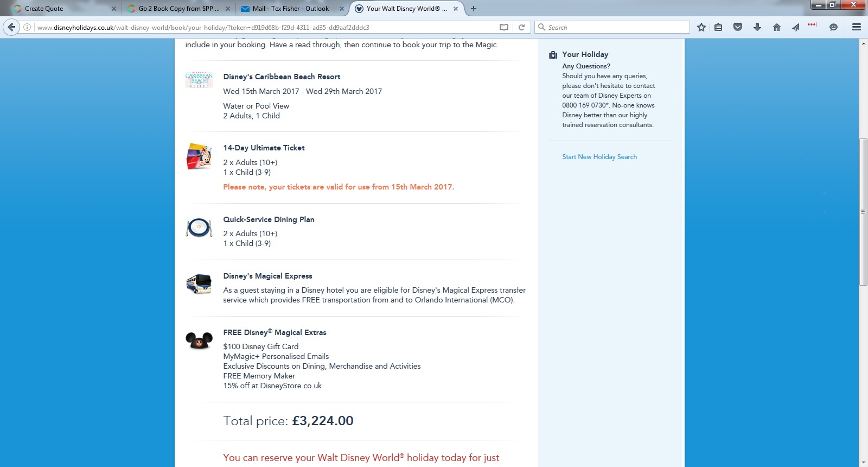Click the 14-Day Ultimate Ticket image
Image resolution: width=868 pixels, height=467 pixels.
click(x=199, y=156)
